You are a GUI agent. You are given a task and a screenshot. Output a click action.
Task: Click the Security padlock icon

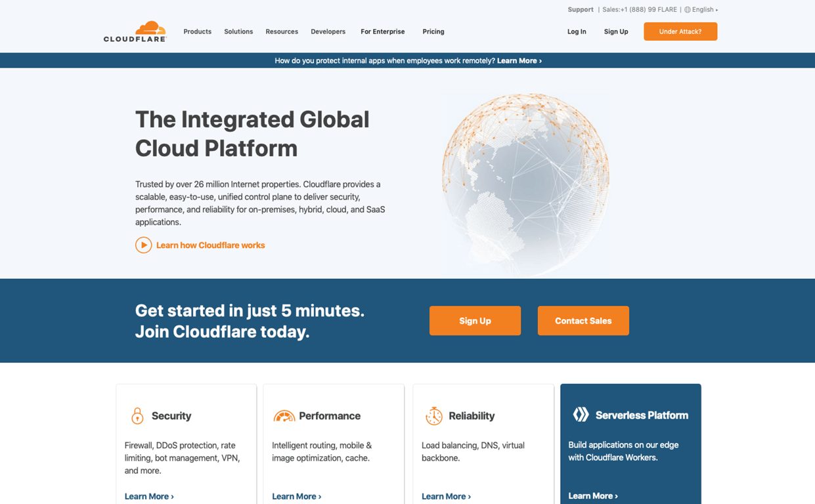tap(137, 415)
